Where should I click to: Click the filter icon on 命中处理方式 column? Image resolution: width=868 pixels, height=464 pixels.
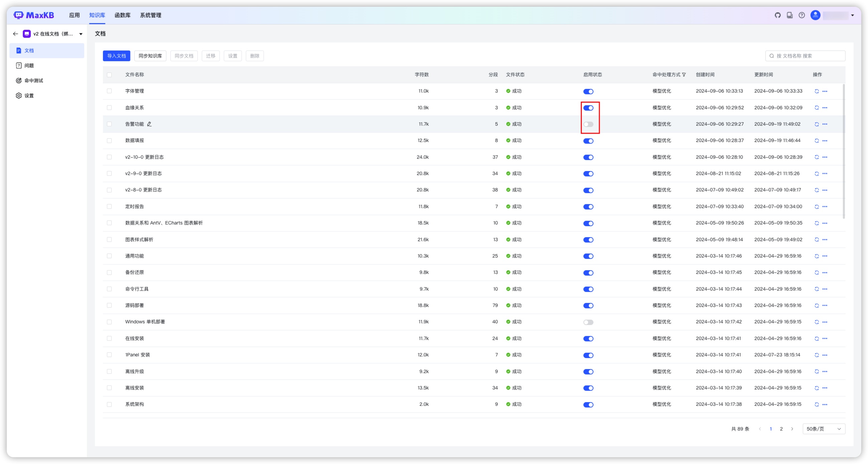pyautogui.click(x=684, y=75)
